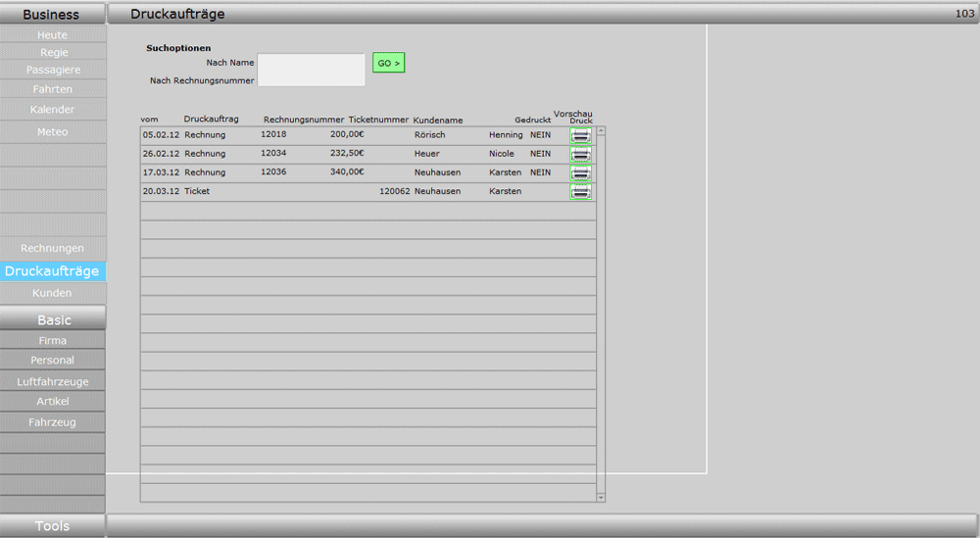The height and width of the screenshot is (538, 980).
Task: Print preview for Heuer invoice 12034
Action: pos(581,155)
